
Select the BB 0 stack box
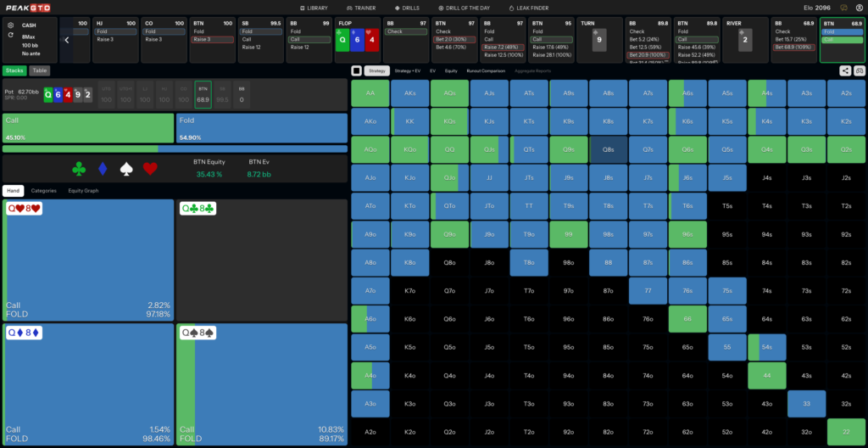point(242,94)
